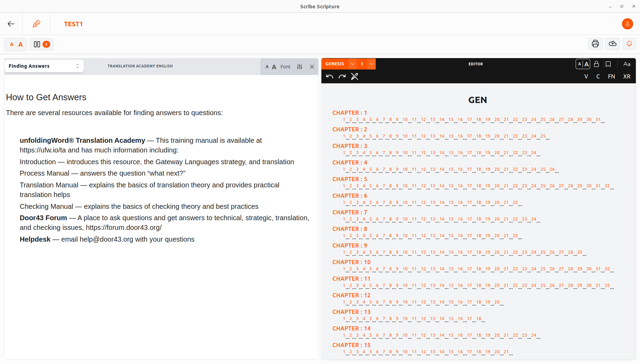This screenshot has width=640, height=364.
Task: Click verse 31 in Chapter 1
Action: tap(598, 120)
